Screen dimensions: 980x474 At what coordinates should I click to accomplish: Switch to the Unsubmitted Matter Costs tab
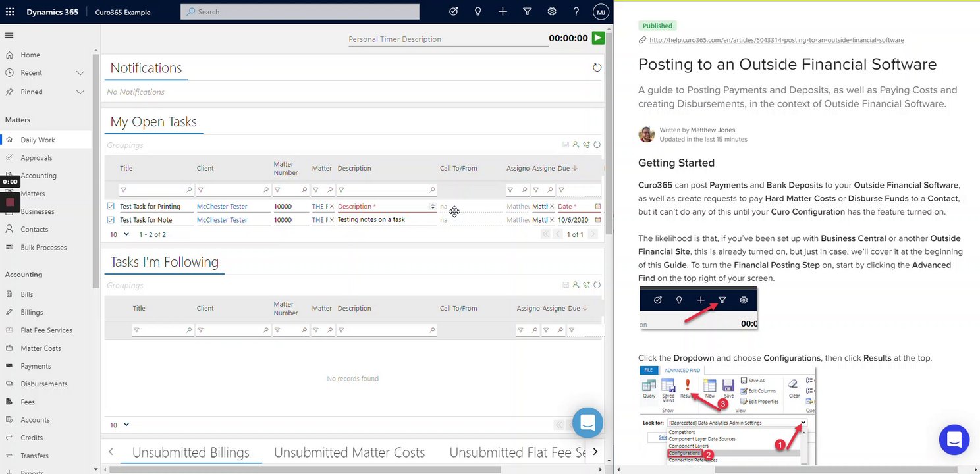point(349,452)
